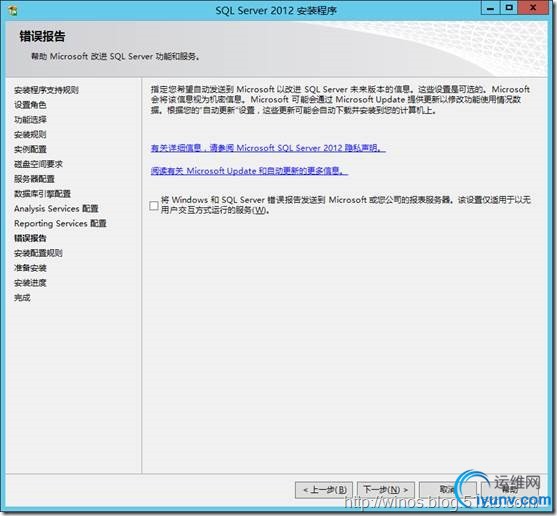Image resolution: width=557 pixels, height=516 pixels.
Task: Open the SQL Server 2012 privacy statement link
Action: coord(267,148)
